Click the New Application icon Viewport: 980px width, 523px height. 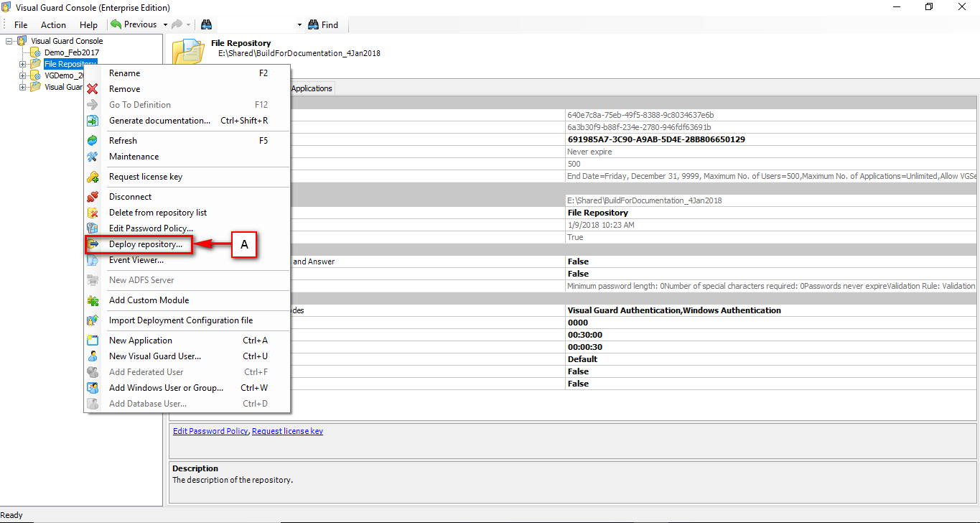[93, 340]
